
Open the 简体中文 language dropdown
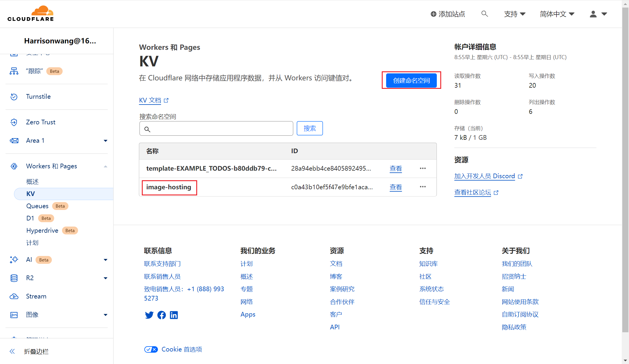click(557, 14)
